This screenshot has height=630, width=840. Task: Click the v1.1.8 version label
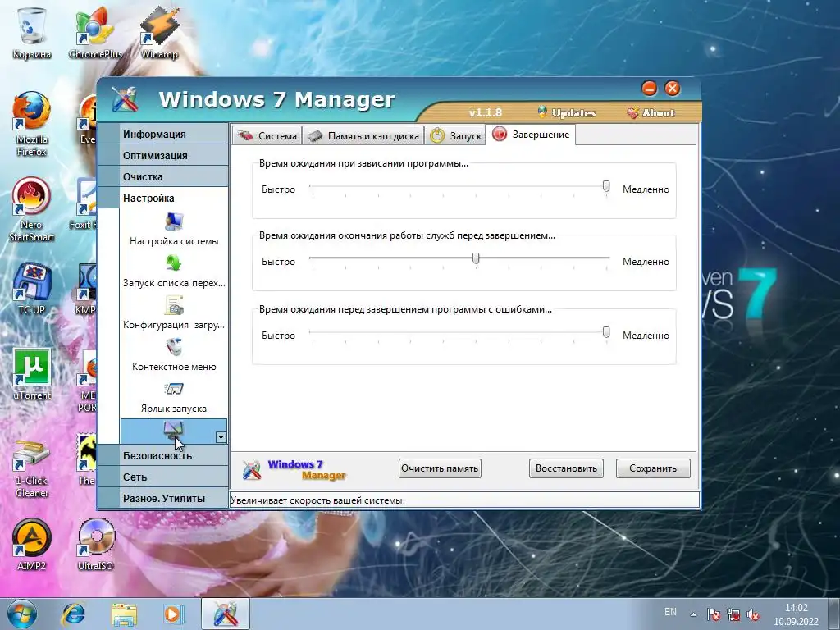486,112
